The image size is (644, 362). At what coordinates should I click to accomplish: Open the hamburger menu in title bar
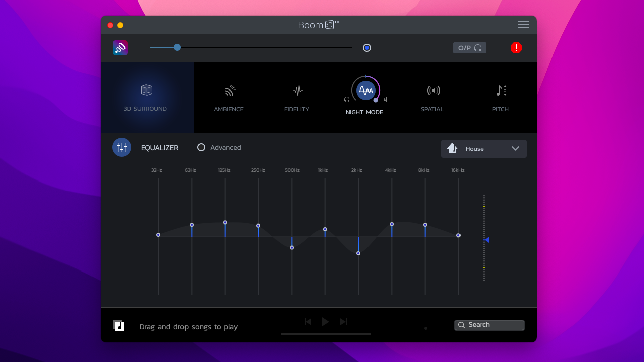tap(523, 25)
